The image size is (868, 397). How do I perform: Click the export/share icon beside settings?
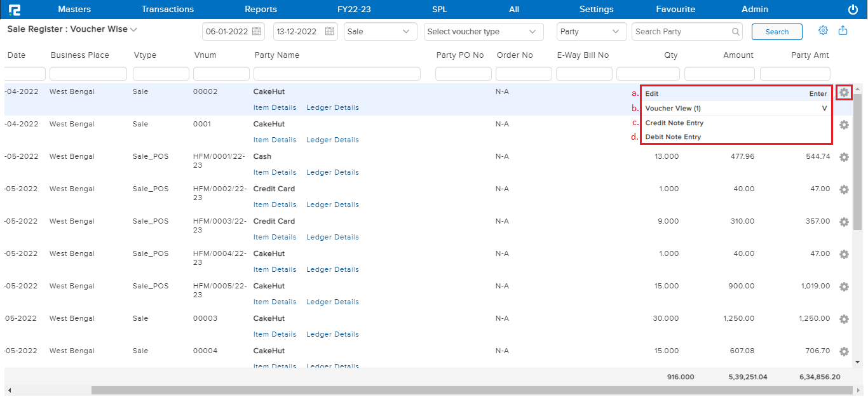coord(843,30)
